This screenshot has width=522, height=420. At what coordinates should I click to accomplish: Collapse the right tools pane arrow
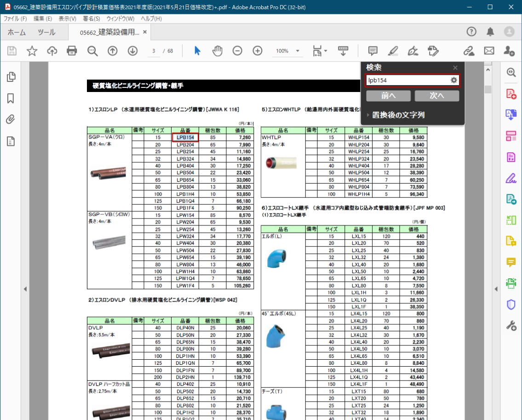tap(496, 289)
